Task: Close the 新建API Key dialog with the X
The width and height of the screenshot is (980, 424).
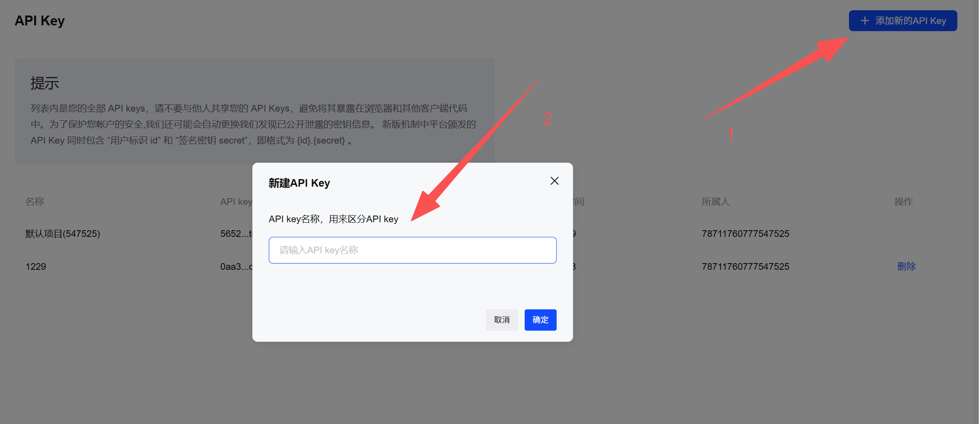Action: tap(554, 181)
